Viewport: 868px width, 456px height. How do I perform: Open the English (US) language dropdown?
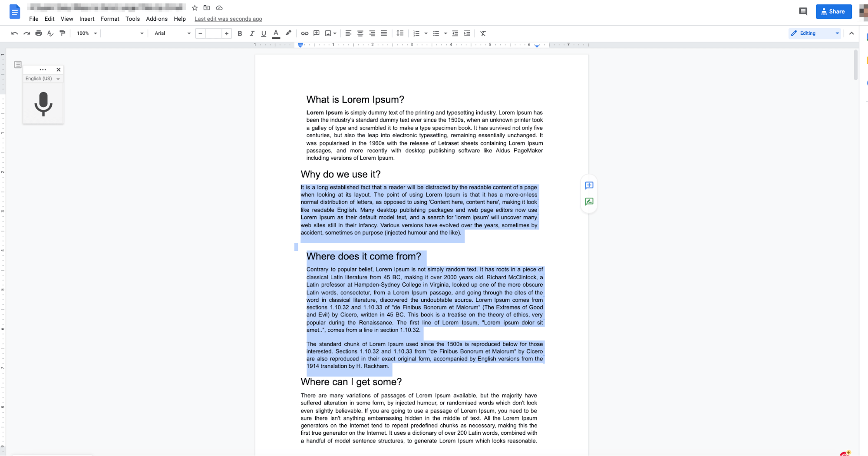point(42,79)
